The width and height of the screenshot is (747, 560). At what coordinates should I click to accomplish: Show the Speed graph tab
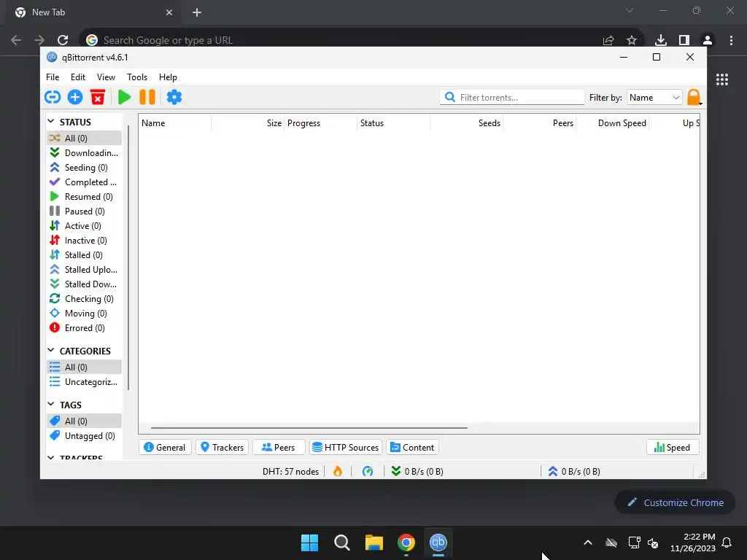pyautogui.click(x=672, y=447)
